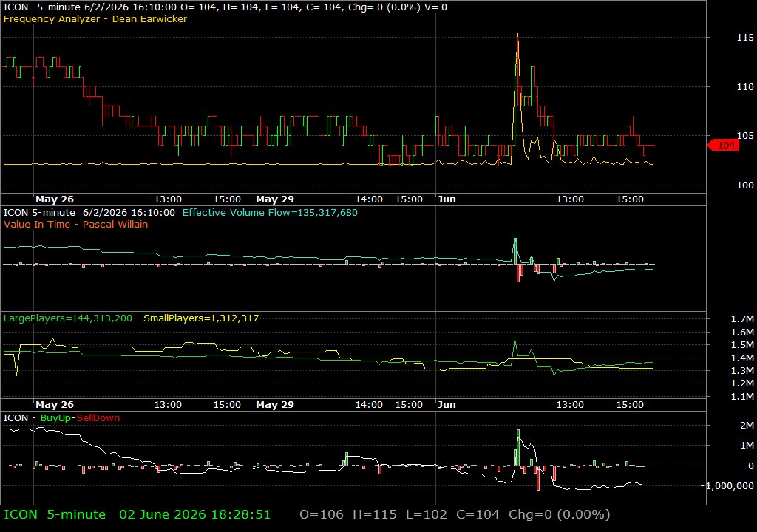The width and height of the screenshot is (757, 532).
Task: Click '13:00' after Jun on price chart axis
Action: tap(570, 199)
